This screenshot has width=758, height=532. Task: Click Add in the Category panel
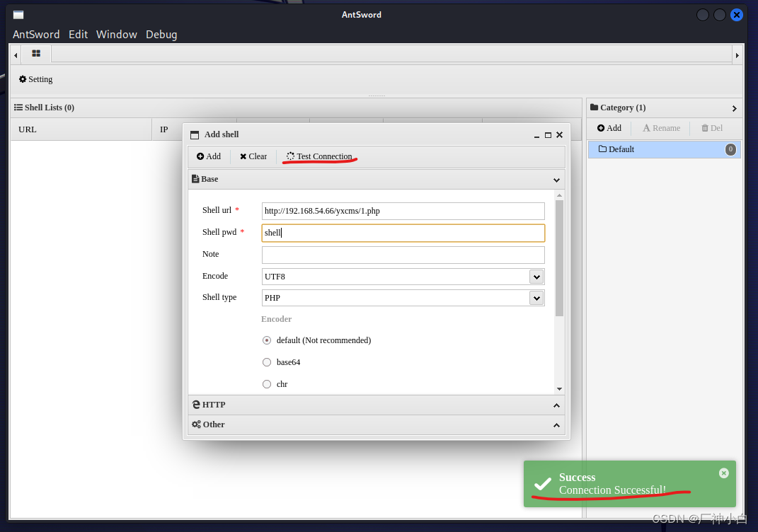(609, 128)
